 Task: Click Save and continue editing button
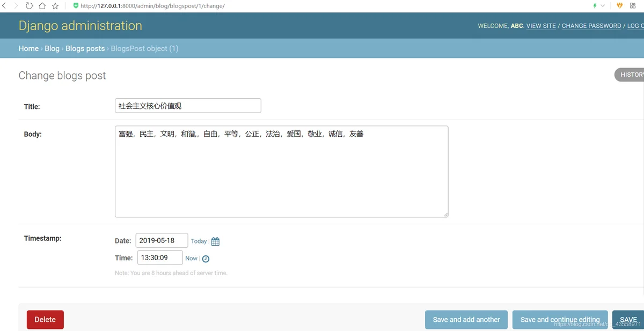coord(560,320)
